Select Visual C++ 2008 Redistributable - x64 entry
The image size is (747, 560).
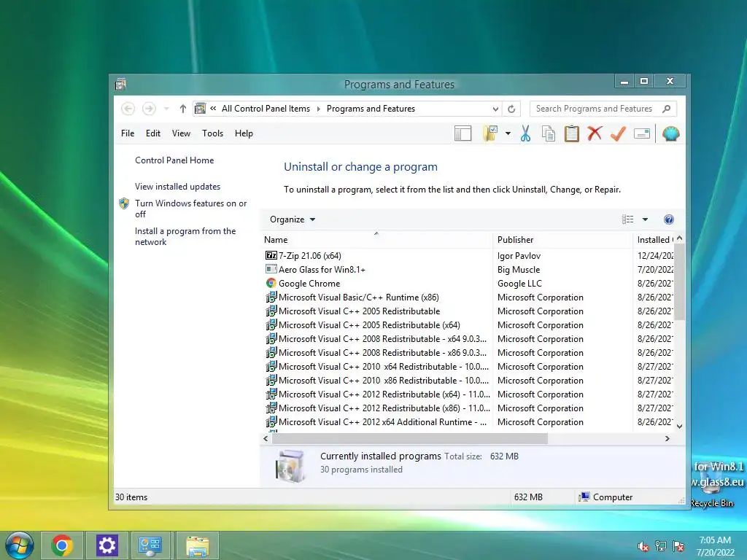[376, 338]
